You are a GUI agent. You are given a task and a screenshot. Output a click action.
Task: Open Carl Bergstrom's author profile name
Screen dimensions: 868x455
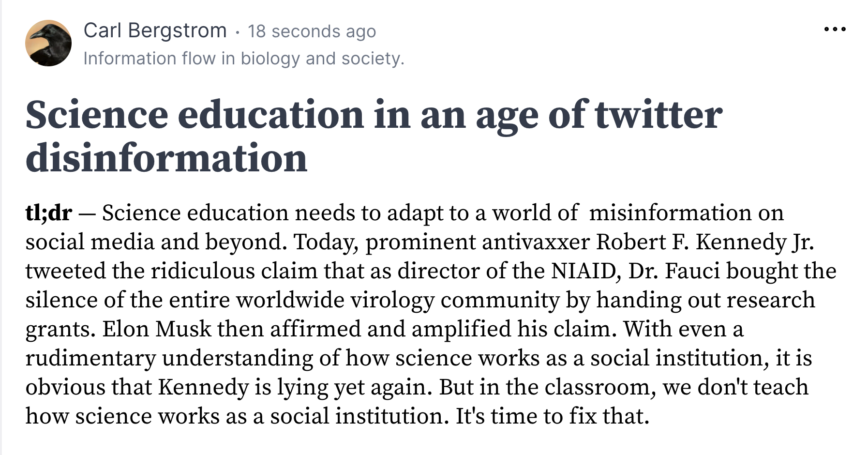[155, 30]
